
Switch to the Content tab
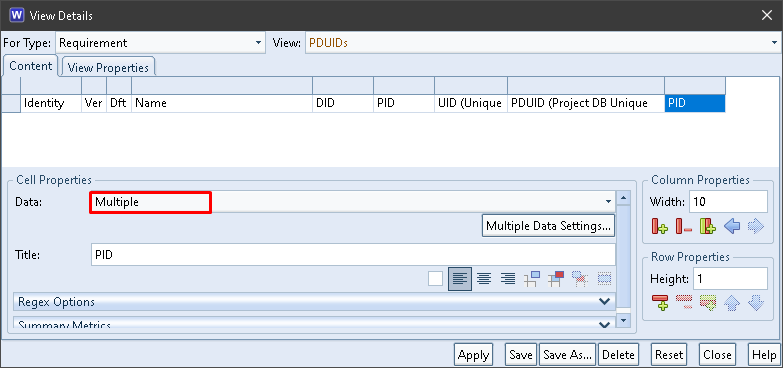point(30,66)
